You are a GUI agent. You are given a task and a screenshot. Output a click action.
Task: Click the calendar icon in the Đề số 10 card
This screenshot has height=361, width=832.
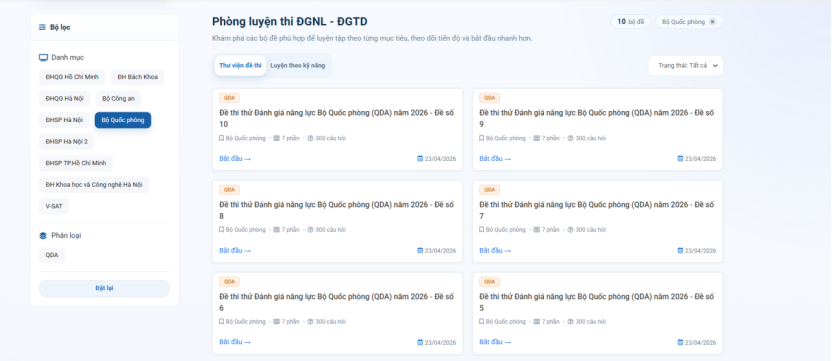[420, 158]
